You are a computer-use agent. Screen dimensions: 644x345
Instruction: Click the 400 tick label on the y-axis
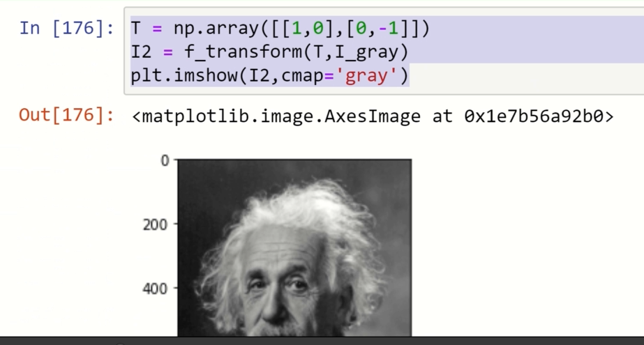pos(157,288)
